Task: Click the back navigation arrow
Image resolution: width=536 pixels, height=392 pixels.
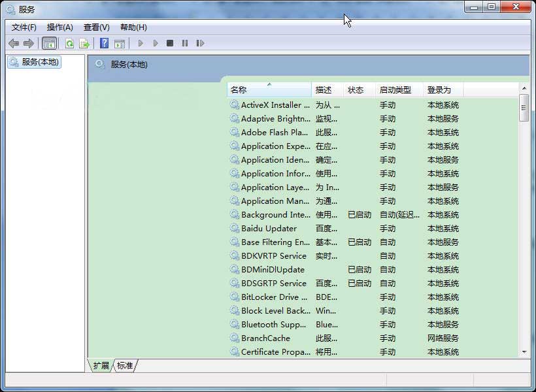Action: [x=14, y=43]
